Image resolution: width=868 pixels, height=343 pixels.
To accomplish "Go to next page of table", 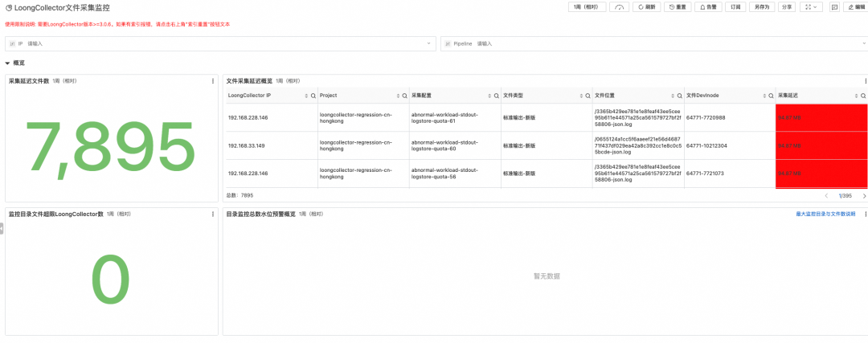I will pos(864,195).
